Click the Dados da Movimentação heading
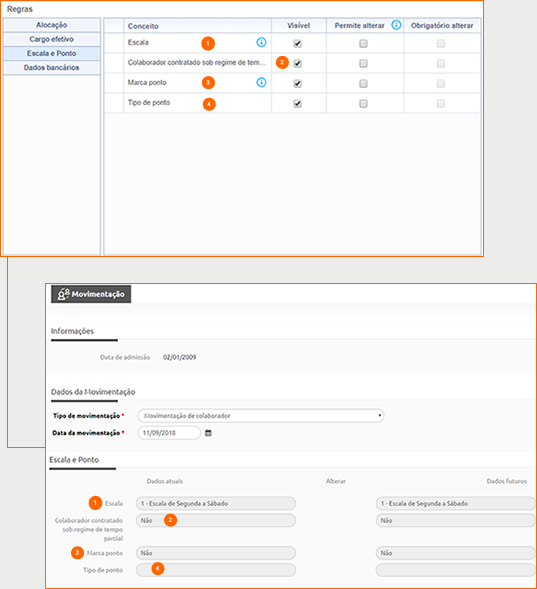537x589 pixels. 93,392
